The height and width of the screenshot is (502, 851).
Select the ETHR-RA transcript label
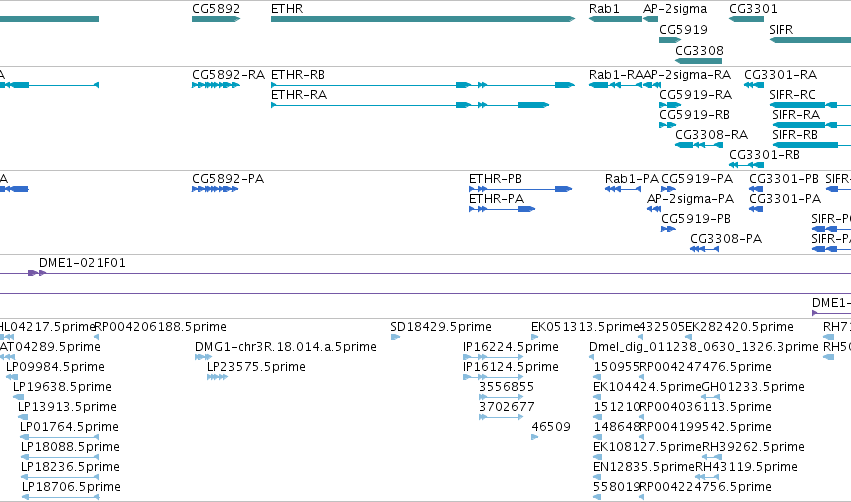pos(299,94)
